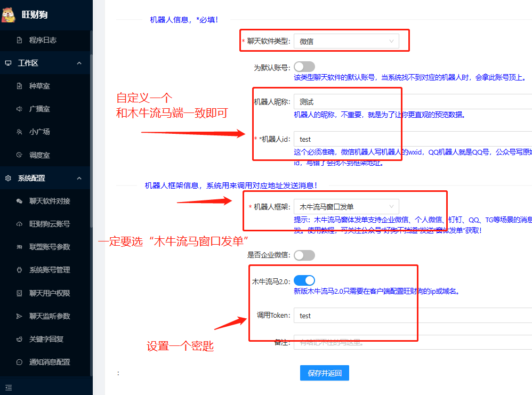Open 联盟账号参数 menu item
532x395 pixels.
point(50,247)
